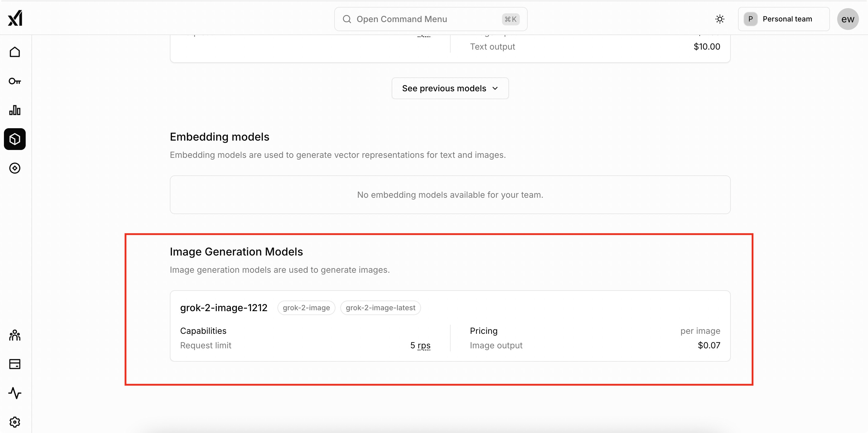Viewport: 868px width, 433px height.
Task: Open the Personal team switcher
Action: pos(784,19)
